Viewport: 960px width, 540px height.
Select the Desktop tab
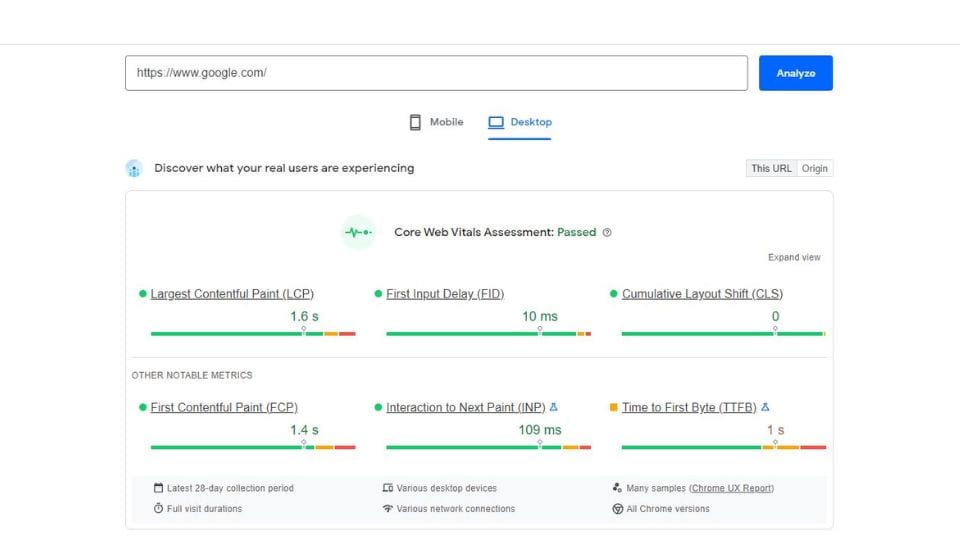pos(520,122)
